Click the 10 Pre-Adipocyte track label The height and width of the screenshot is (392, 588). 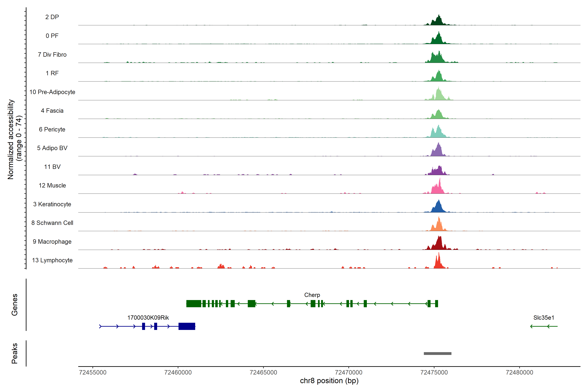click(x=52, y=92)
